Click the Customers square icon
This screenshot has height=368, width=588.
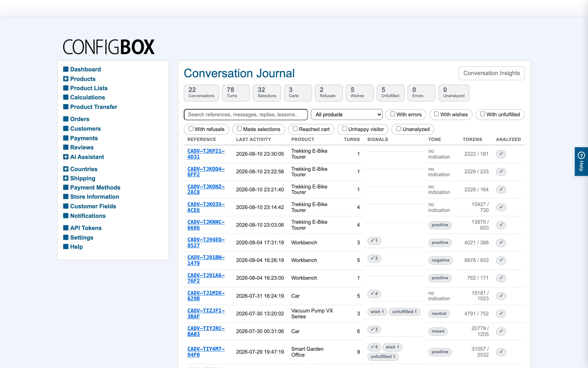[66, 128]
